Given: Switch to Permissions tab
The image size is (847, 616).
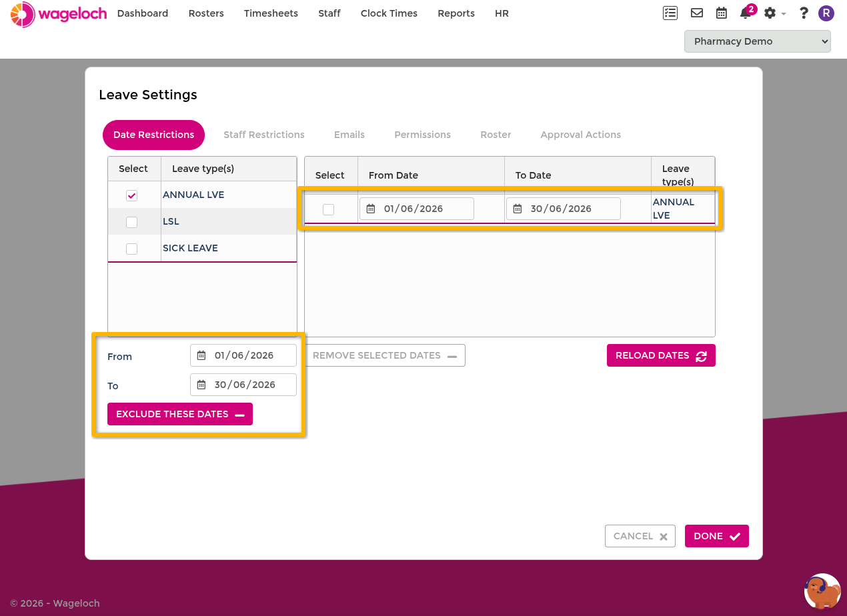Looking at the screenshot, I should pos(423,135).
